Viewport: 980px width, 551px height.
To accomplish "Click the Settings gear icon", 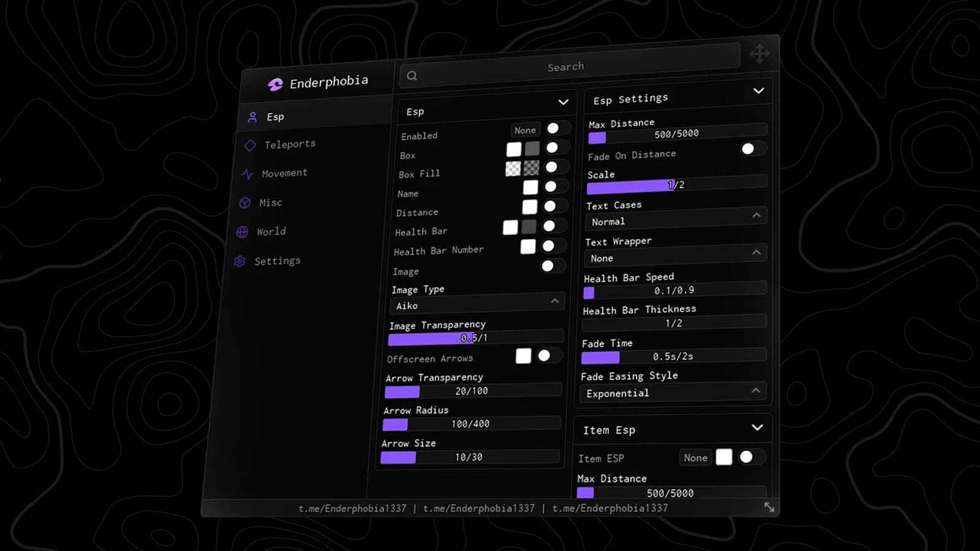I will [x=239, y=261].
